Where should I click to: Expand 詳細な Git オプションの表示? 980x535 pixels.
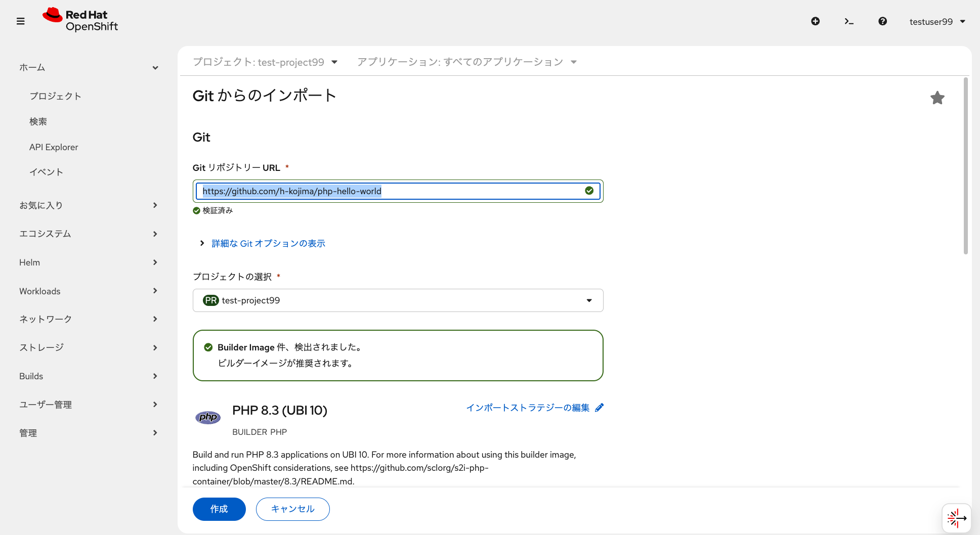point(268,243)
